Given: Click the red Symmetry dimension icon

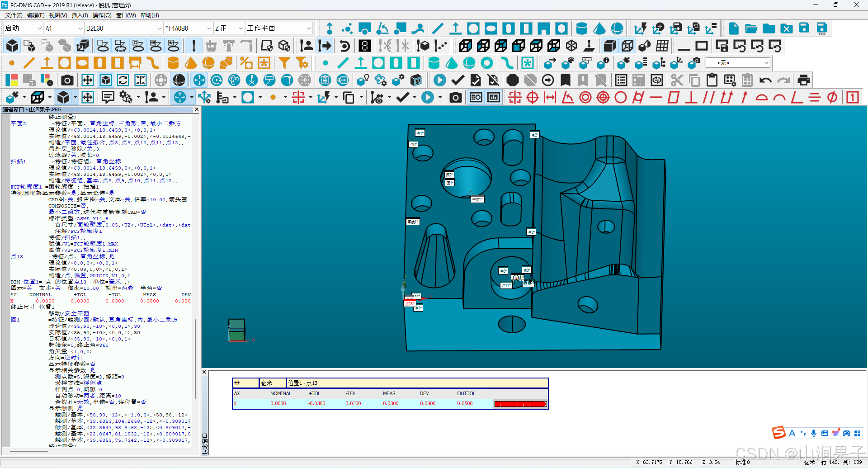Looking at the screenshot, I should 815,97.
